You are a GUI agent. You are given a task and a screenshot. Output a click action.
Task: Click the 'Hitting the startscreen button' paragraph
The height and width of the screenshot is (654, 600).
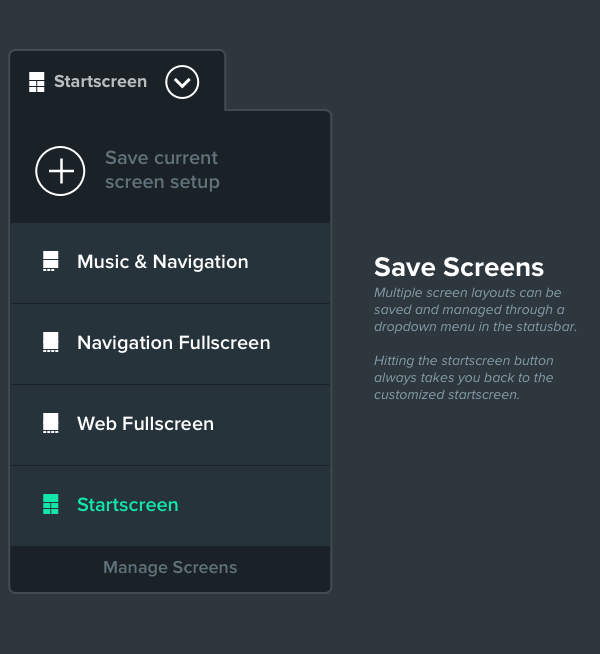point(464,377)
